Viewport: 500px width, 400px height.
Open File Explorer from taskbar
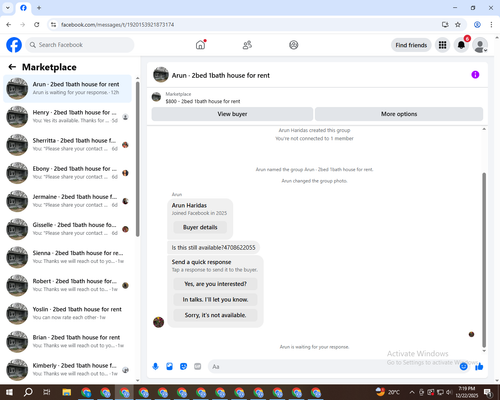pos(67,392)
